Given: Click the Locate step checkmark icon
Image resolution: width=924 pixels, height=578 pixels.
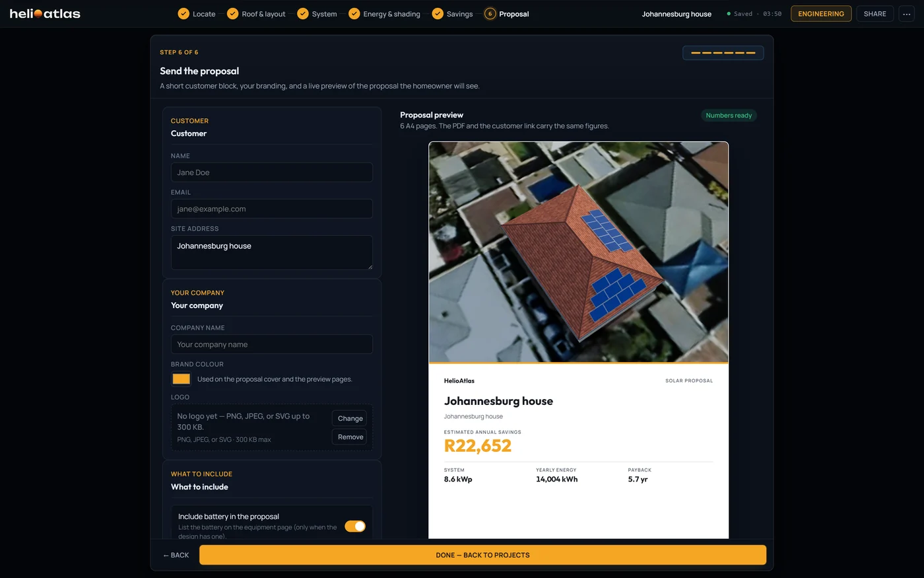Looking at the screenshot, I should tap(183, 13).
